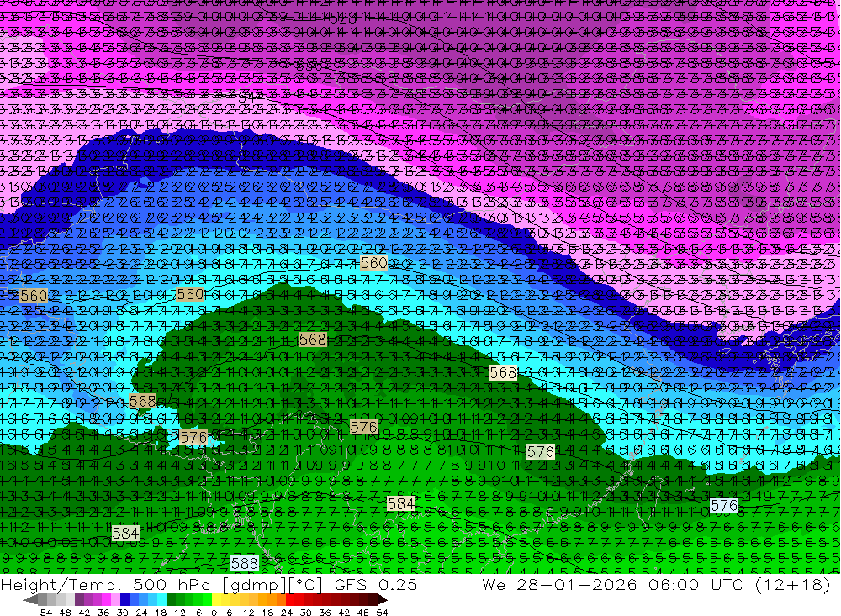Click legend value '12'
Image resolution: width=841 pixels, height=616 pixels.
[x=249, y=613]
